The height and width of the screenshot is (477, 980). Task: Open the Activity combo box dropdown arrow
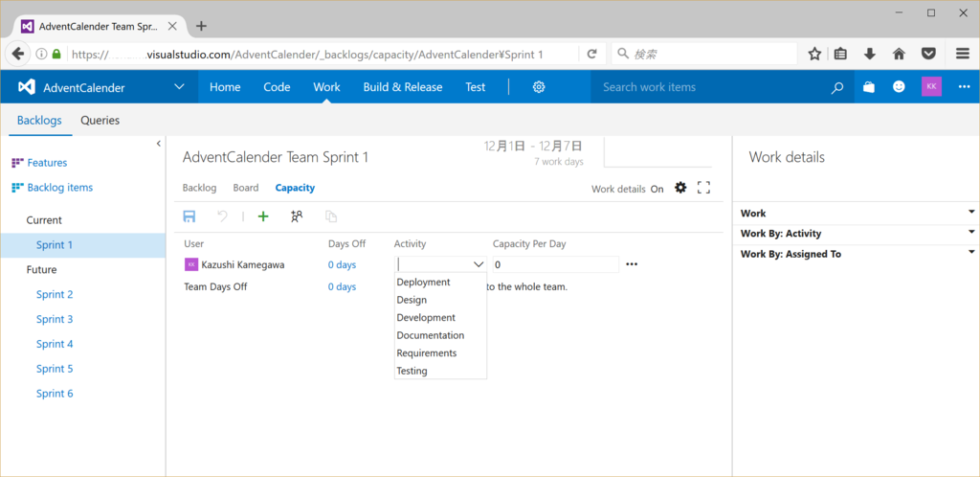click(x=479, y=264)
